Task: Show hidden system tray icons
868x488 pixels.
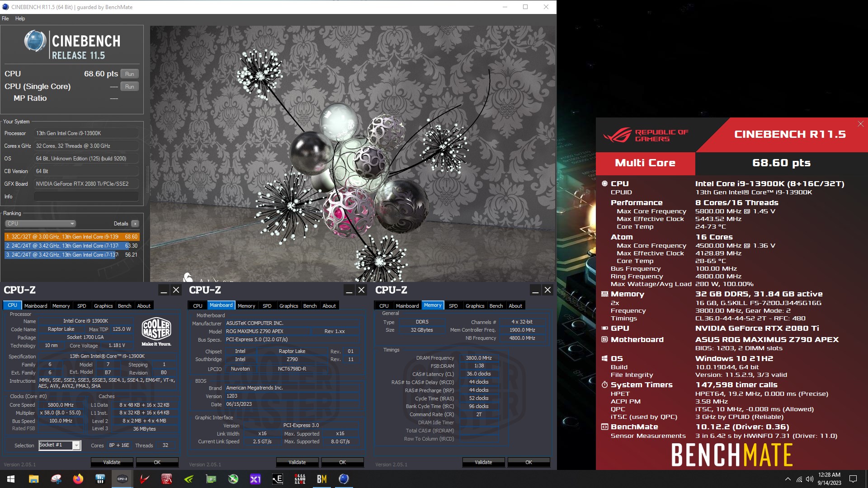Action: [x=788, y=479]
